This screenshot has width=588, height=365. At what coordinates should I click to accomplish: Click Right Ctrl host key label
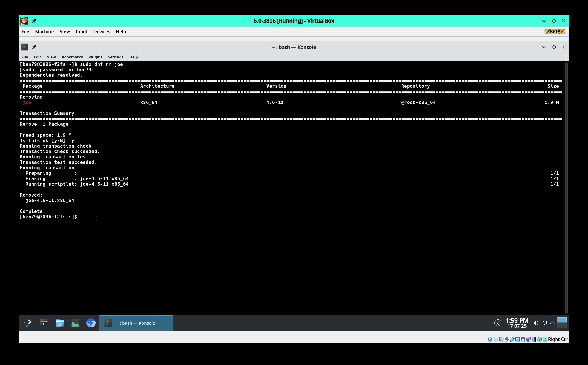[x=558, y=339]
